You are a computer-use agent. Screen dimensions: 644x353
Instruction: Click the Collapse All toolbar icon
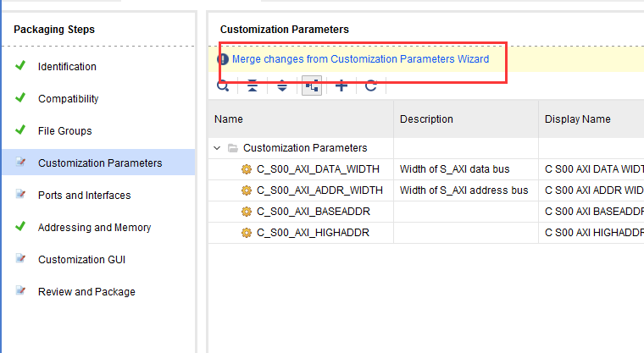click(253, 85)
